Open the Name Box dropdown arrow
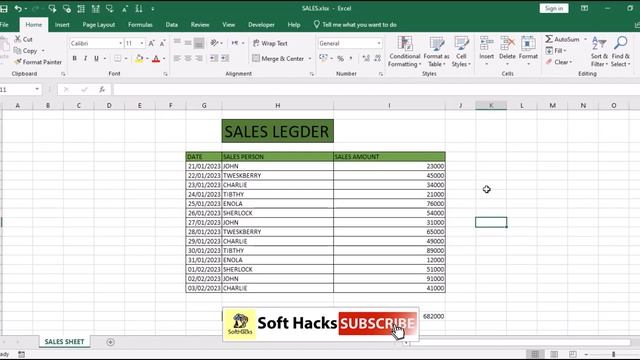The width and height of the screenshot is (640, 360). 37,89
